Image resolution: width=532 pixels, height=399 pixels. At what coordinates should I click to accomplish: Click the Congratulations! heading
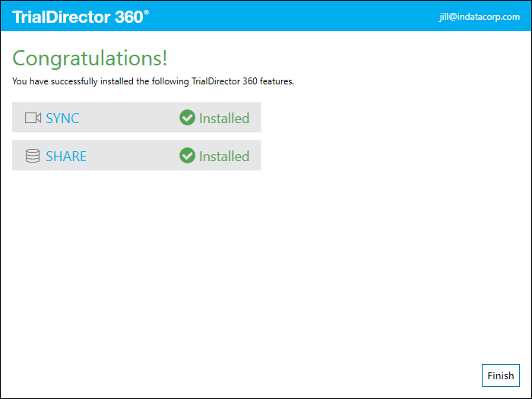tap(90, 59)
